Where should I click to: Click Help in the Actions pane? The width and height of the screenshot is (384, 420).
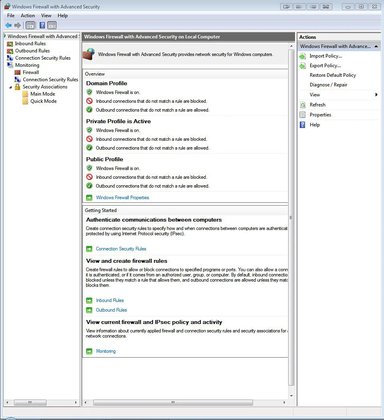[x=315, y=125]
